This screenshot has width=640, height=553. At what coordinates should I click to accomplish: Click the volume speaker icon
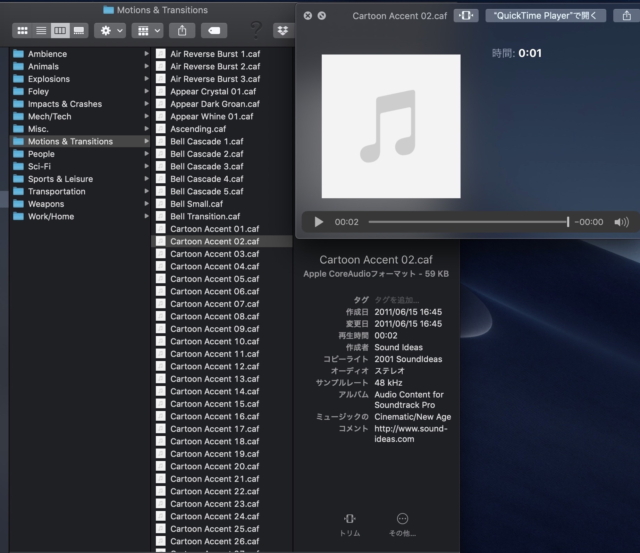(x=621, y=222)
